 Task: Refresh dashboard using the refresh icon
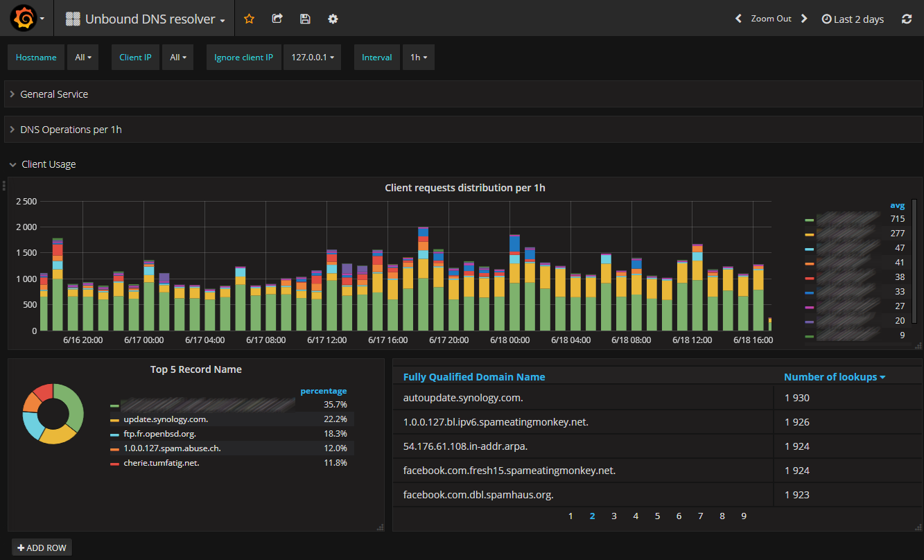907,19
